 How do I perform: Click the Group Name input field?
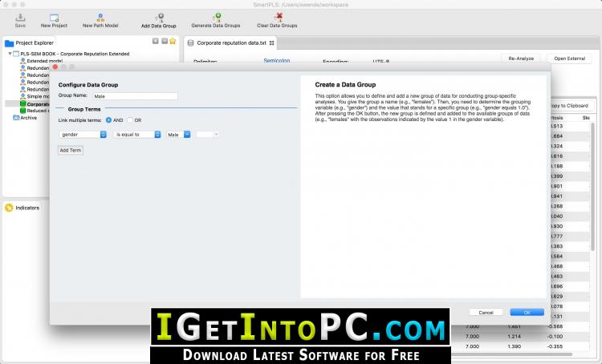pos(135,96)
